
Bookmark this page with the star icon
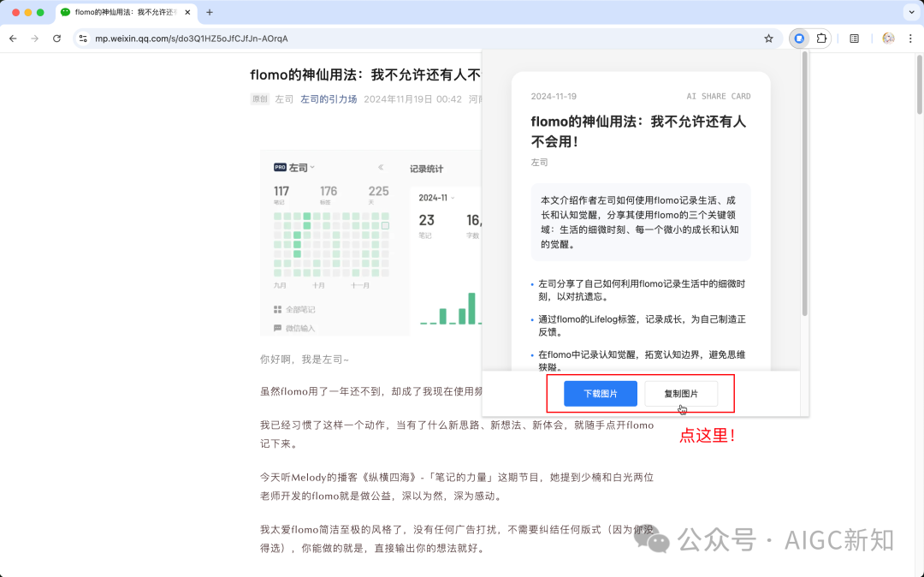point(768,39)
